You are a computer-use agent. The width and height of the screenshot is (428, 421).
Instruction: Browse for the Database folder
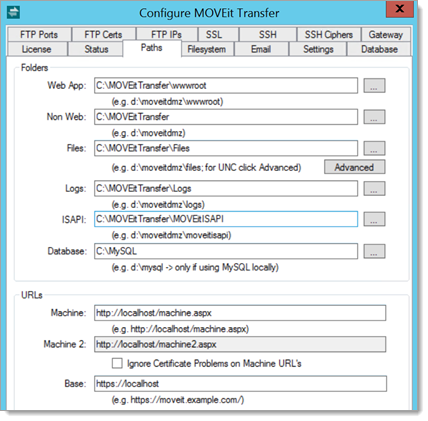click(374, 251)
